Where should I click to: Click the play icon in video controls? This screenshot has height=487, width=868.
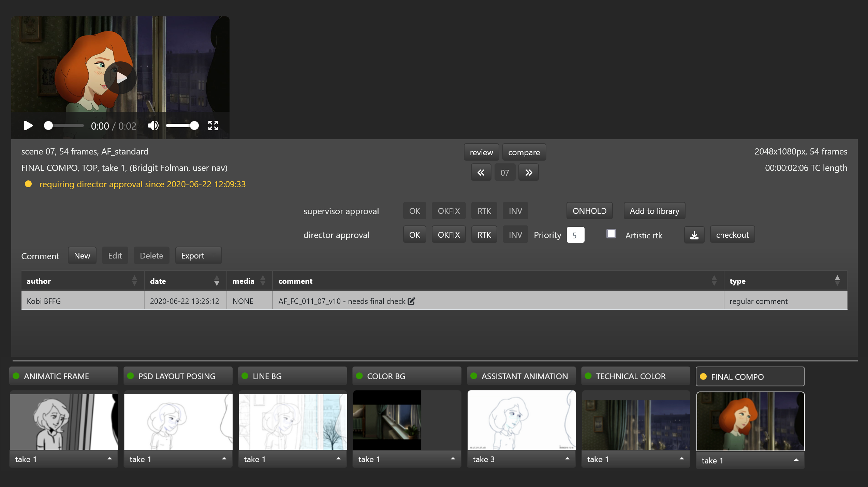(x=28, y=126)
